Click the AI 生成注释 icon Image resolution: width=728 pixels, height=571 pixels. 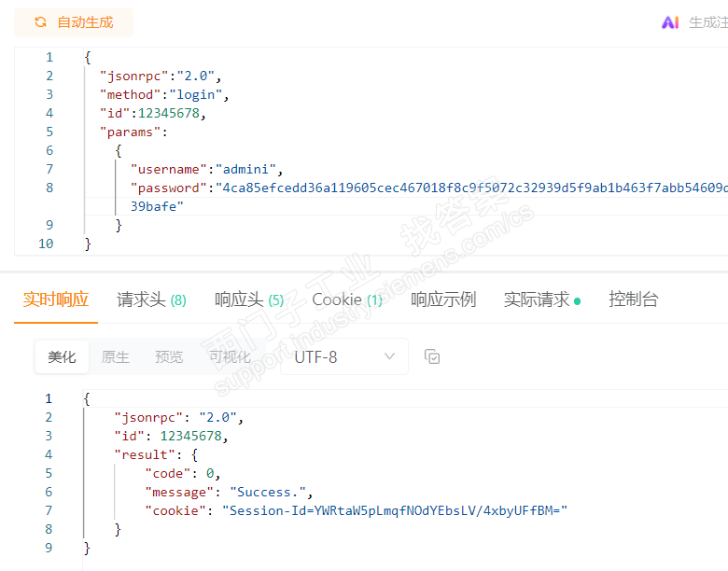coord(670,22)
